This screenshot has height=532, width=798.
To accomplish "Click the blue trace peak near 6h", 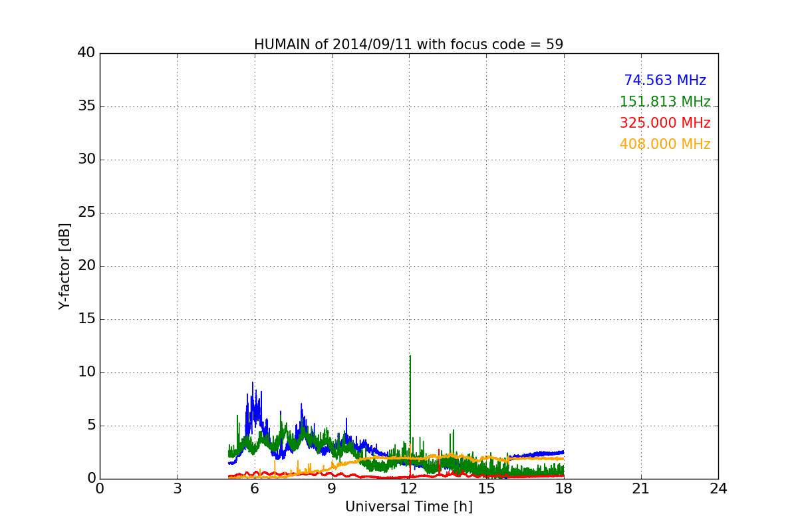I will [x=253, y=382].
